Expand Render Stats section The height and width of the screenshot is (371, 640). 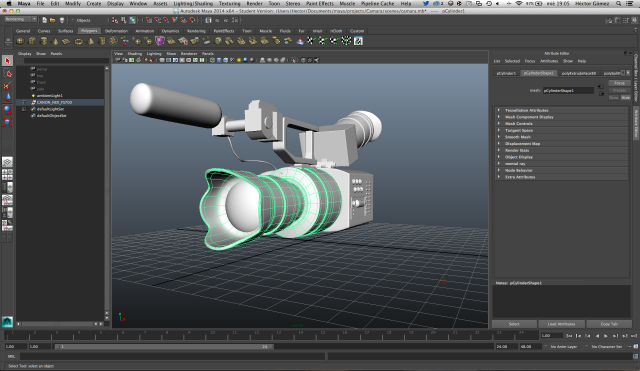pos(561,150)
